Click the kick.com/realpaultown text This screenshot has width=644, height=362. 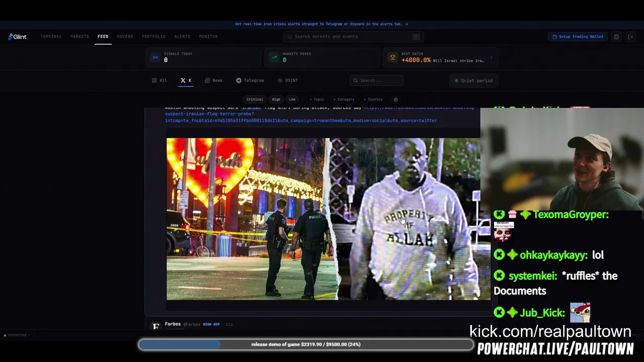[x=550, y=331]
